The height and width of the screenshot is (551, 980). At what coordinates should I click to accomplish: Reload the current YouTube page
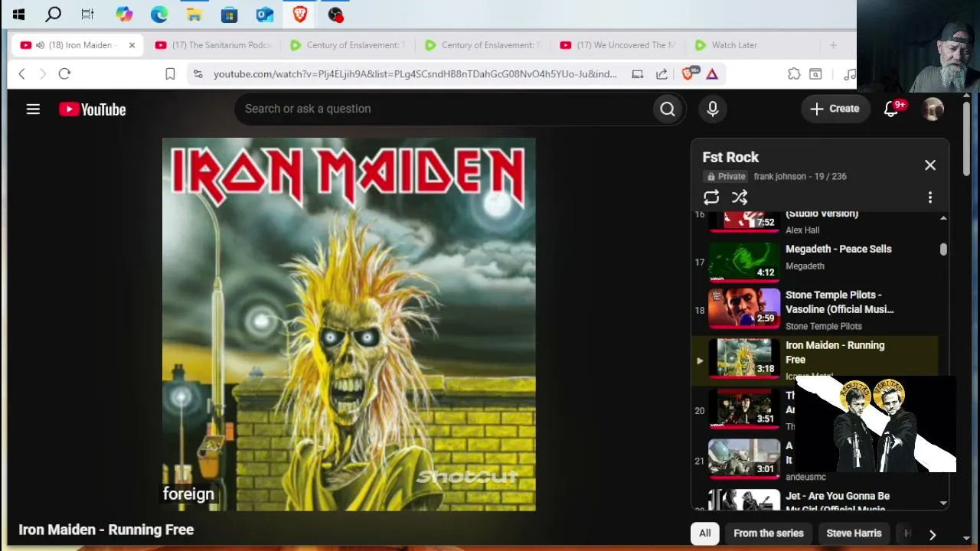pyautogui.click(x=64, y=73)
